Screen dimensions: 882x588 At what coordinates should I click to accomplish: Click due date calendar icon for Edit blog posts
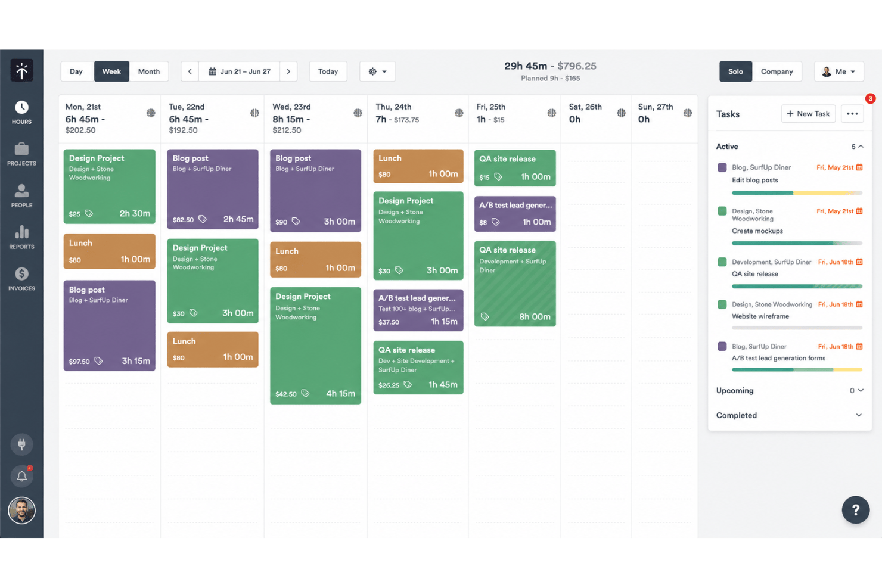[x=859, y=167]
